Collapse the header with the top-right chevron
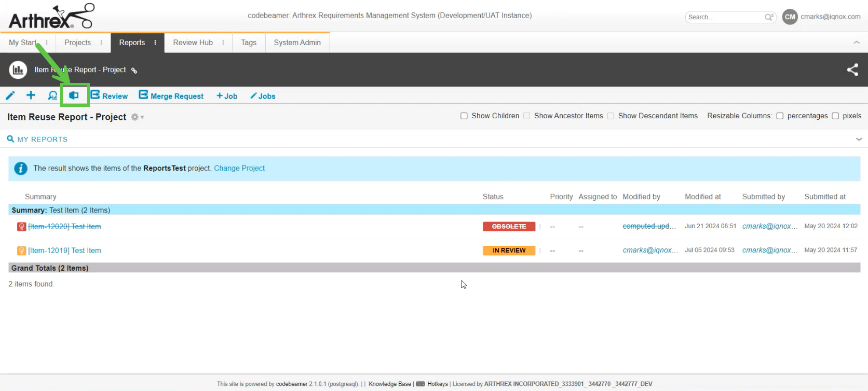This screenshot has width=868, height=391. (x=857, y=43)
